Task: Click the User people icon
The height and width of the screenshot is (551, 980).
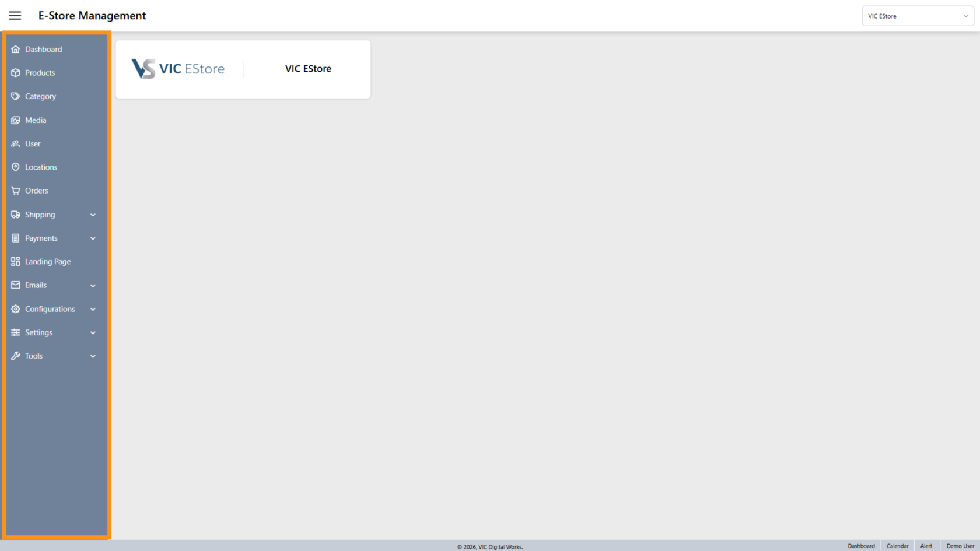Action: [16, 143]
